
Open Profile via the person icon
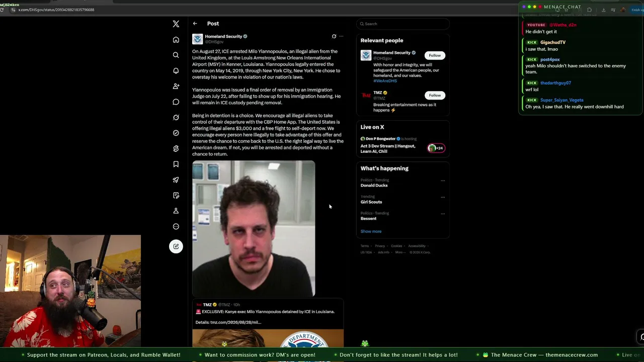[176, 211]
